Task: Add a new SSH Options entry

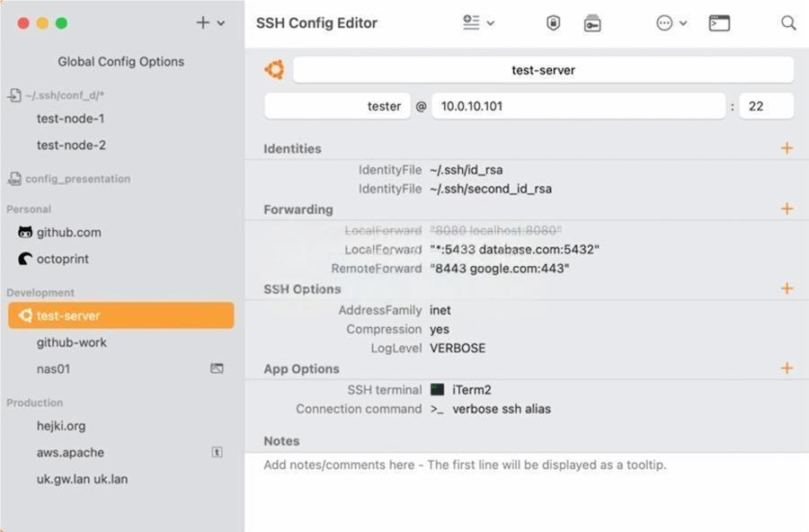Action: [x=787, y=288]
